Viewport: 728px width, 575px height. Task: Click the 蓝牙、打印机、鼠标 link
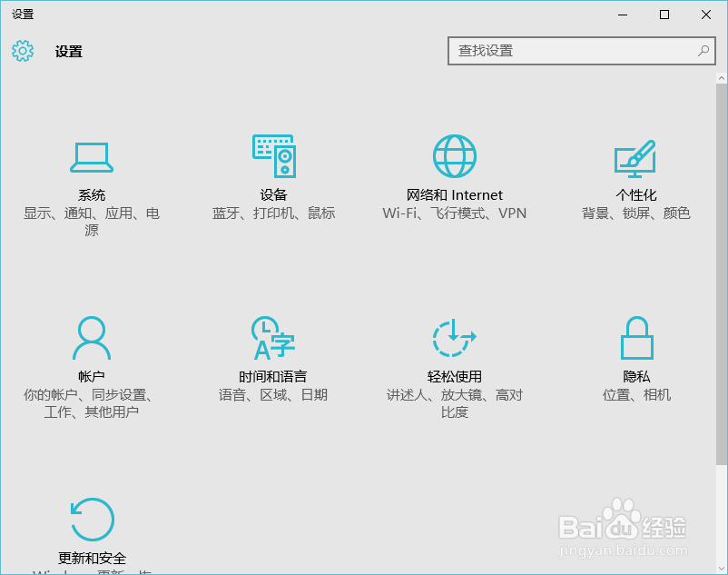point(273,213)
